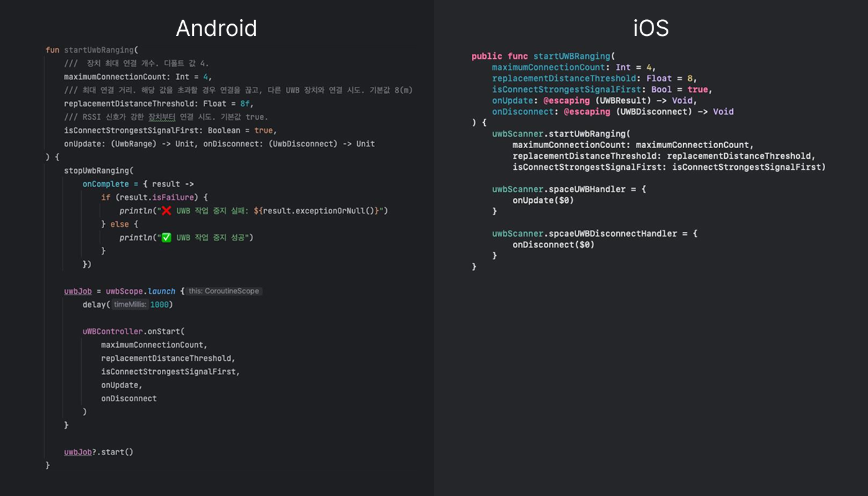
Task: Click the "timeMillis:" inlay hint
Action: click(130, 304)
